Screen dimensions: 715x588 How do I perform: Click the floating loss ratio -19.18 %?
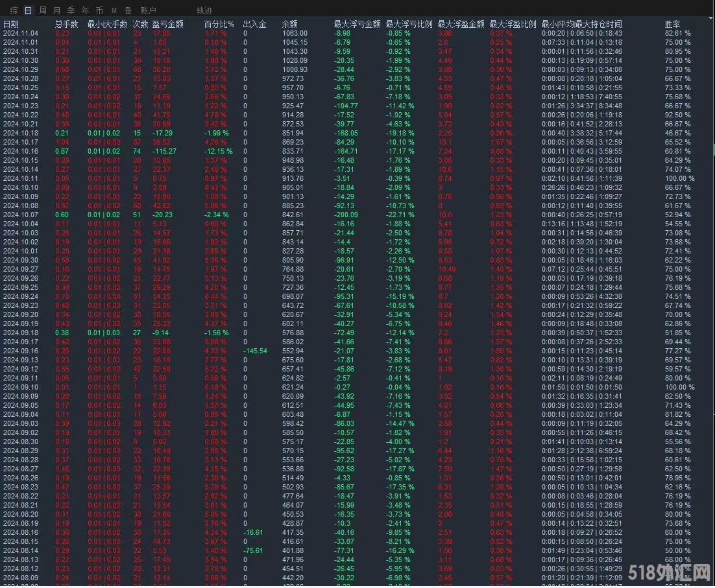[x=400, y=133]
